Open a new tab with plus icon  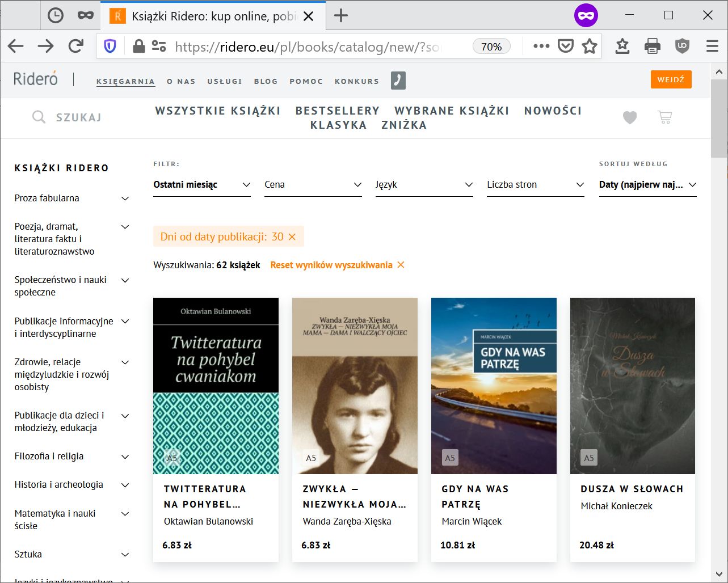click(x=340, y=15)
